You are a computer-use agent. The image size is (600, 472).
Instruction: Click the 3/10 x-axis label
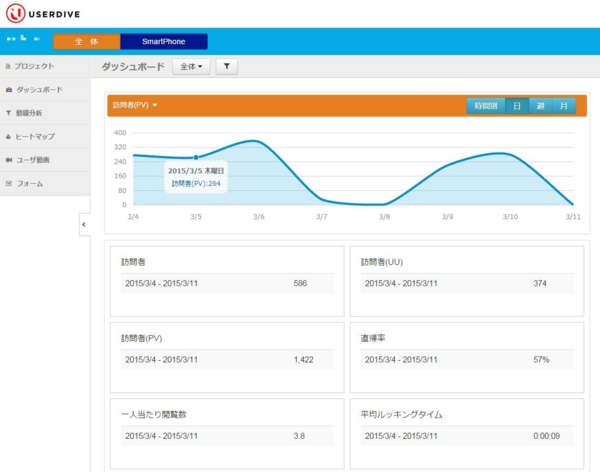click(510, 217)
